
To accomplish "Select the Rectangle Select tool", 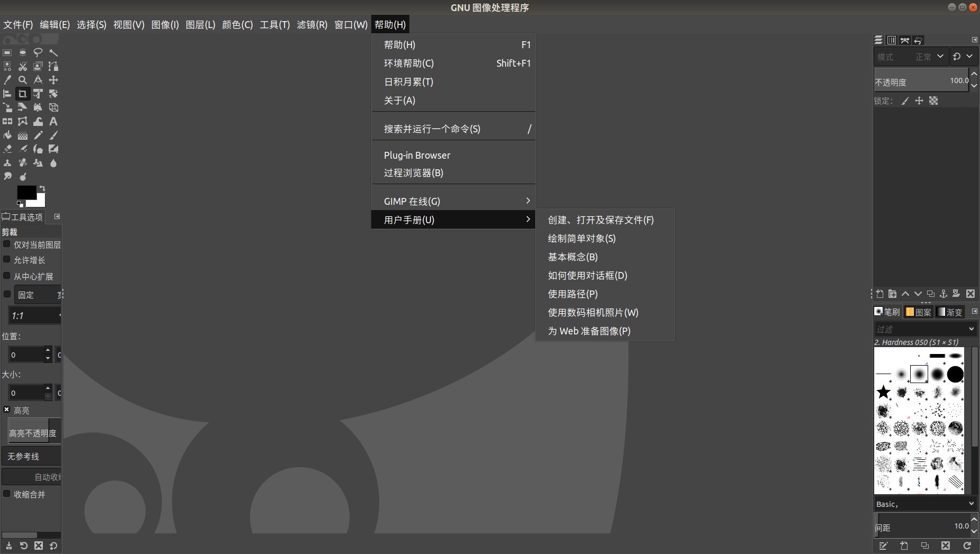I will (x=7, y=52).
